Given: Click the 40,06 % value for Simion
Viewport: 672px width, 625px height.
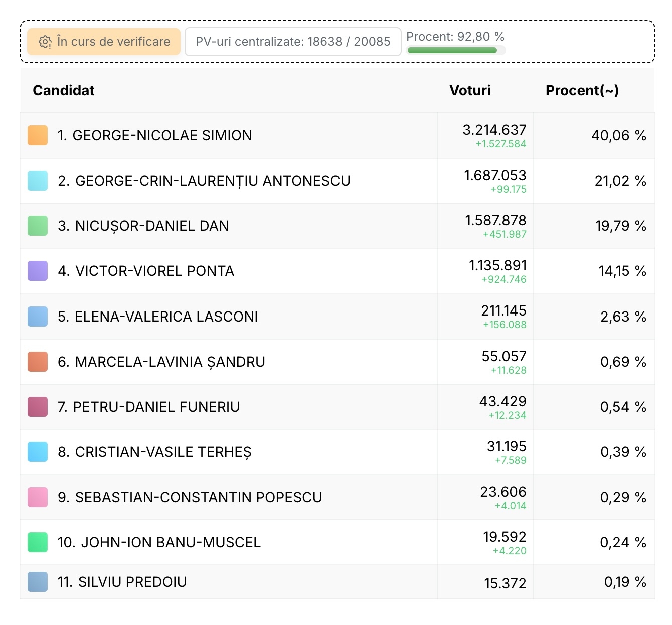Looking at the screenshot, I should (x=618, y=135).
